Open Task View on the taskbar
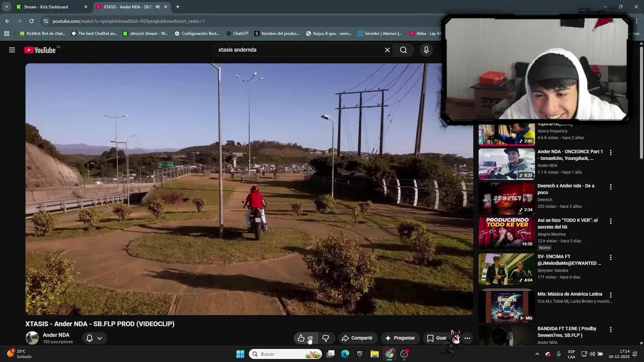Viewport: 644px width, 362px height. coord(331,354)
